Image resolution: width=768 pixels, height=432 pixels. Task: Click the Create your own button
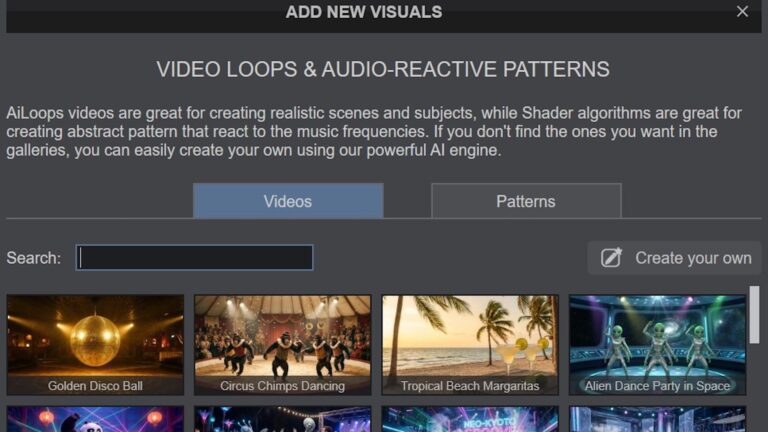(674, 258)
